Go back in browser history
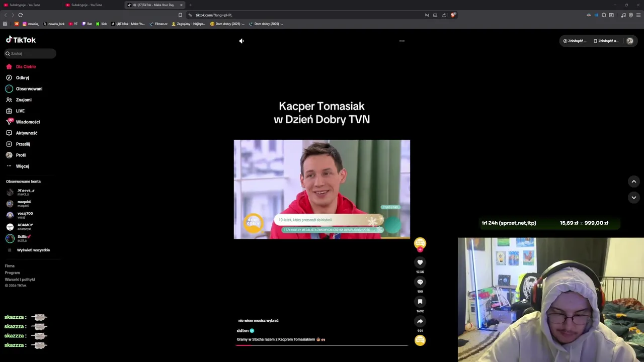The height and width of the screenshot is (362, 644). click(6, 15)
